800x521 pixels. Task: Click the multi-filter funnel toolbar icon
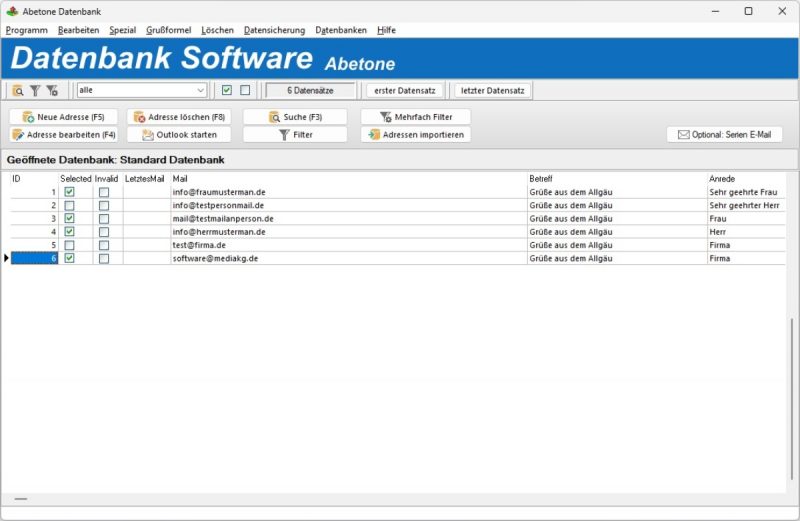(52, 91)
